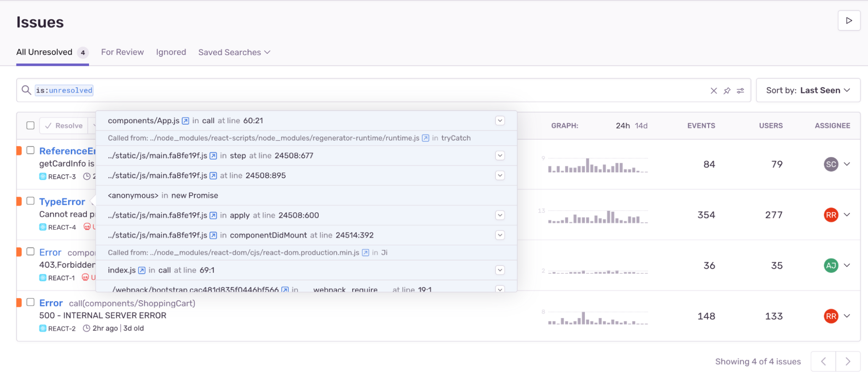868x381 pixels.
Task: Open source link icon on componentDidMount frame
Action: [x=213, y=235]
